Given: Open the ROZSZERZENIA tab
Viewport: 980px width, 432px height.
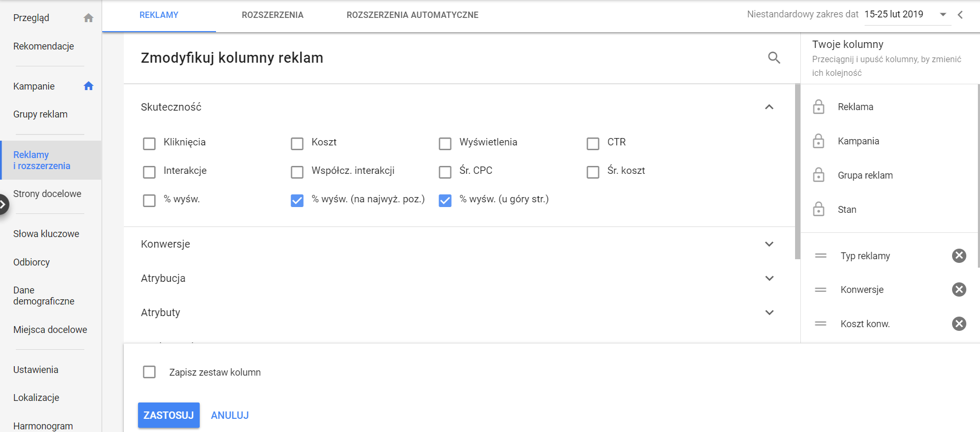Looking at the screenshot, I should pyautogui.click(x=272, y=15).
